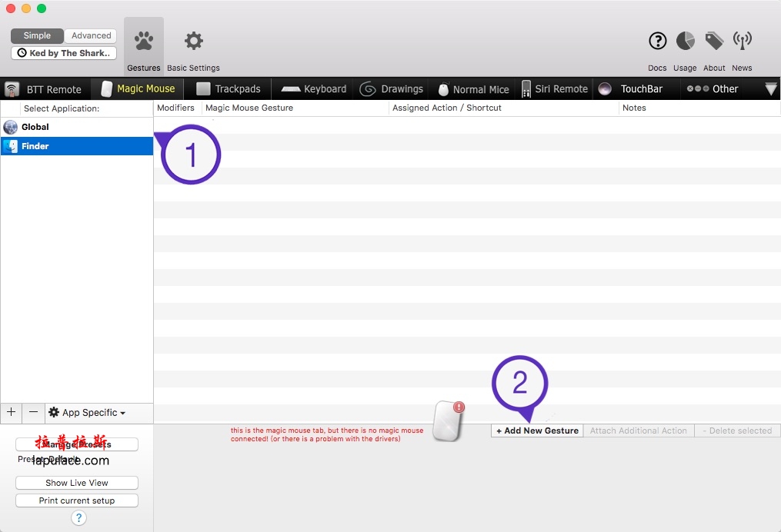The image size is (781, 532).
Task: Open help via the question mark circle
Action: pyautogui.click(x=78, y=518)
